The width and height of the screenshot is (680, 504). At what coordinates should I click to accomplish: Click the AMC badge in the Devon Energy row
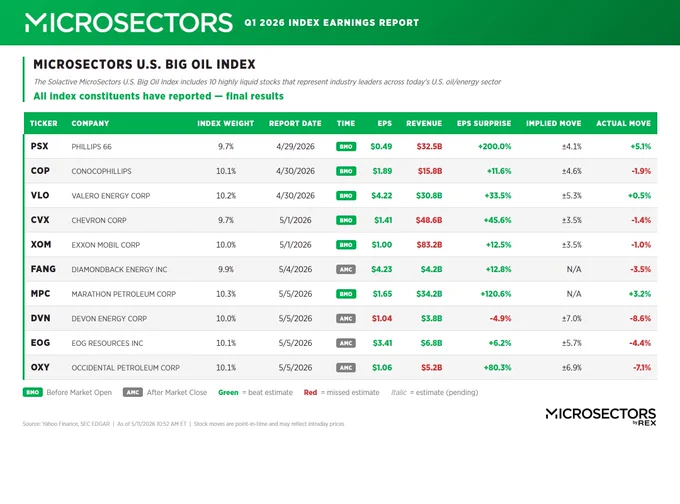tap(346, 318)
